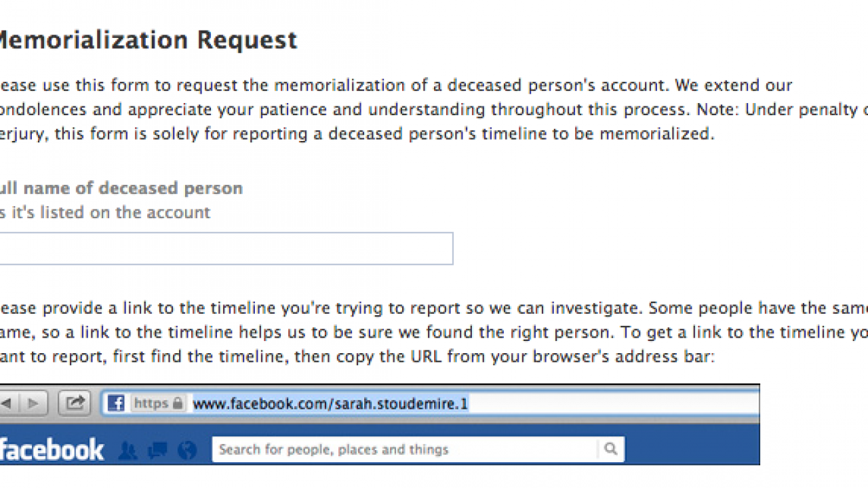
Task: Click the https label in the address bar
Action: coord(151,403)
